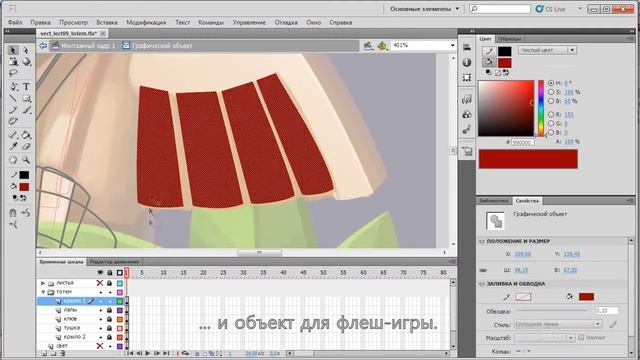The image size is (640, 360).
Task: Open the Align panel icon
Action: click(467, 47)
